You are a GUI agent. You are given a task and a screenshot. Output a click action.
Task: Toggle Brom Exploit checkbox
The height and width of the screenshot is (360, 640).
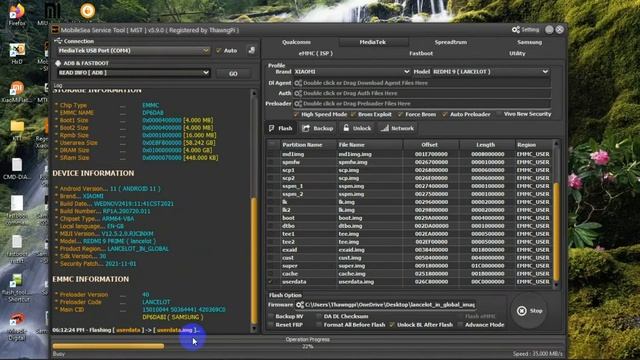pyautogui.click(x=353, y=115)
